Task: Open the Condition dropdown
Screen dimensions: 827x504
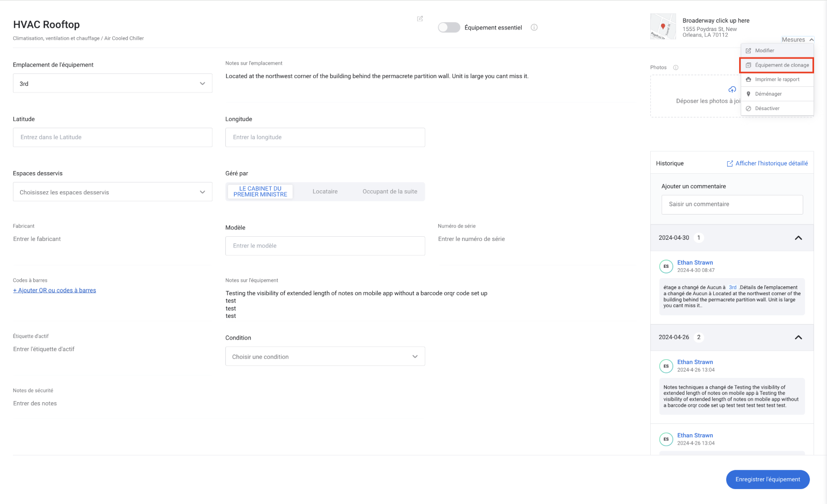Action: point(325,357)
